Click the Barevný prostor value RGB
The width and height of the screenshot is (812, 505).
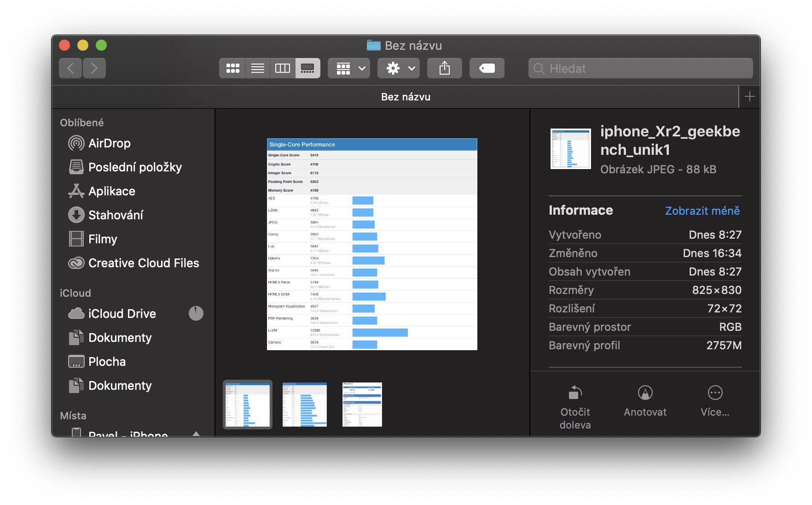(x=731, y=327)
